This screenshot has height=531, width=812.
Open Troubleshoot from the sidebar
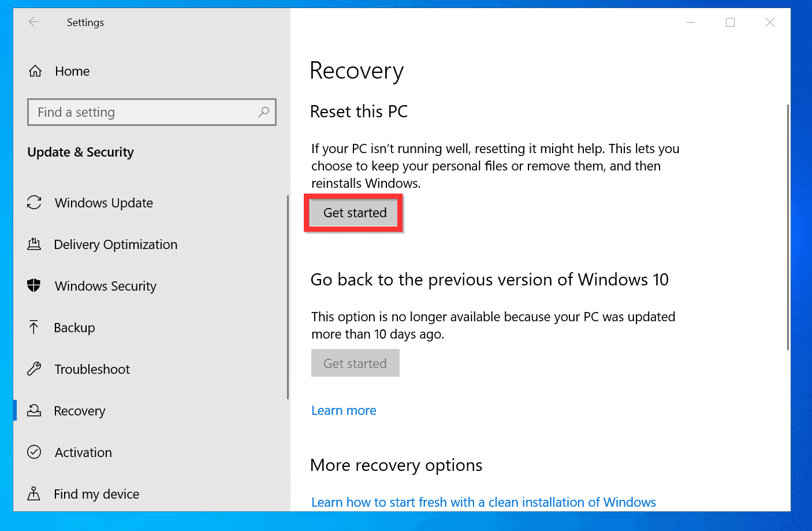[91, 369]
